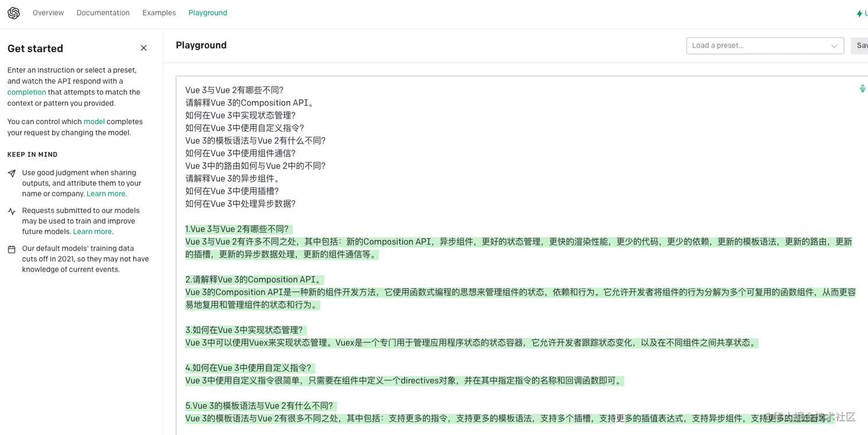The height and width of the screenshot is (435, 868).
Task: Click the Load a preset chevron arrow
Action: [834, 46]
